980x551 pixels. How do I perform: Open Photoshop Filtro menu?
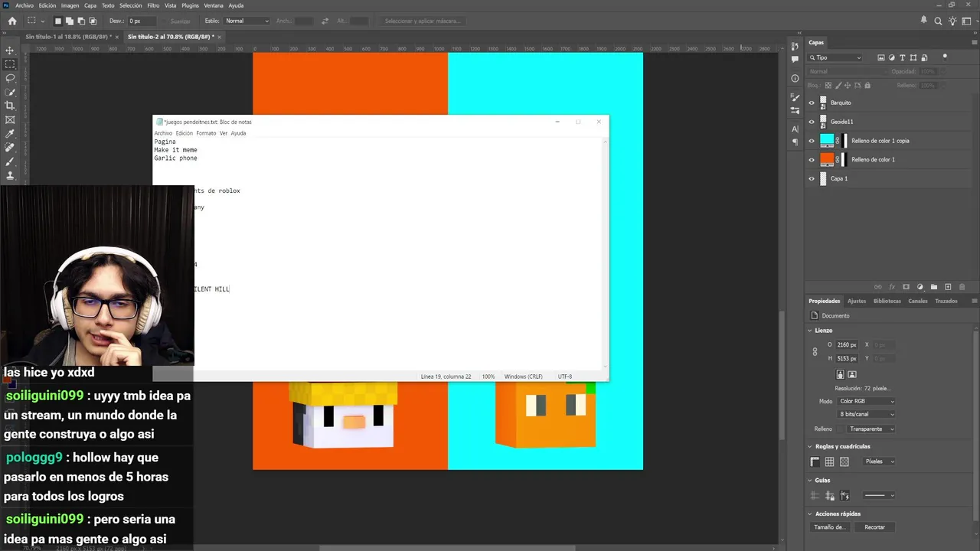(x=153, y=5)
